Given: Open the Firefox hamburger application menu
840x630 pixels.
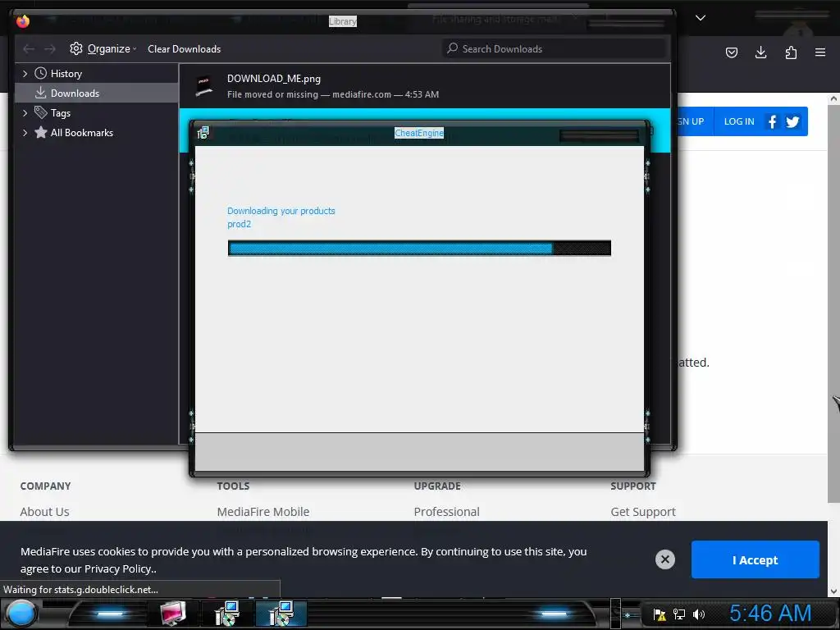Looking at the screenshot, I should 820,52.
